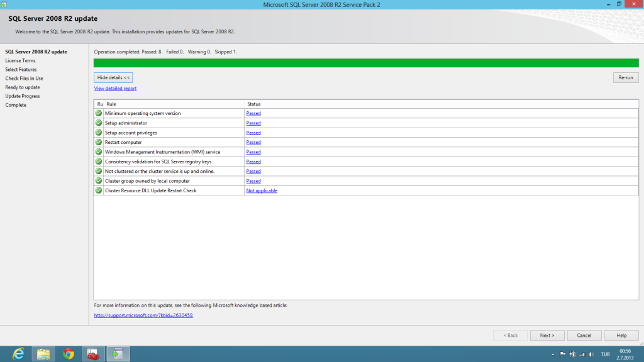Open Passed status for Cluster group owned rule

point(253,180)
